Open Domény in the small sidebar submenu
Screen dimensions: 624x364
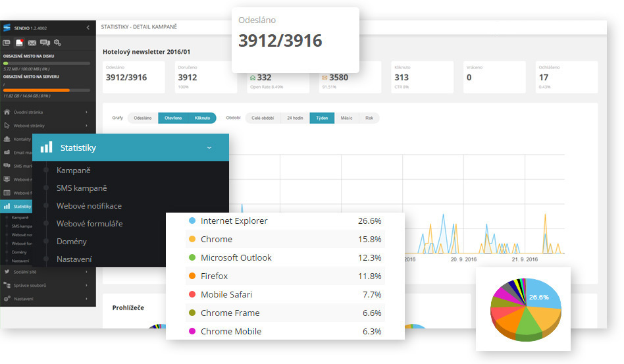tap(19, 252)
